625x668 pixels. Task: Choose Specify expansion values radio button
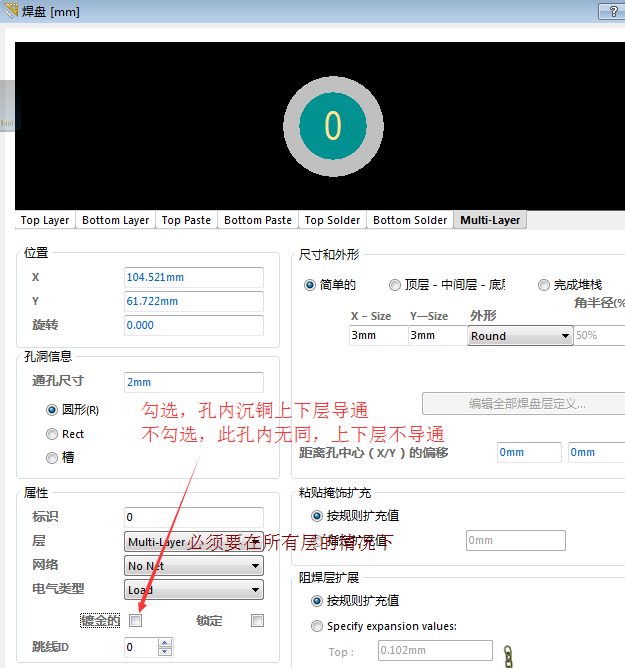click(318, 627)
